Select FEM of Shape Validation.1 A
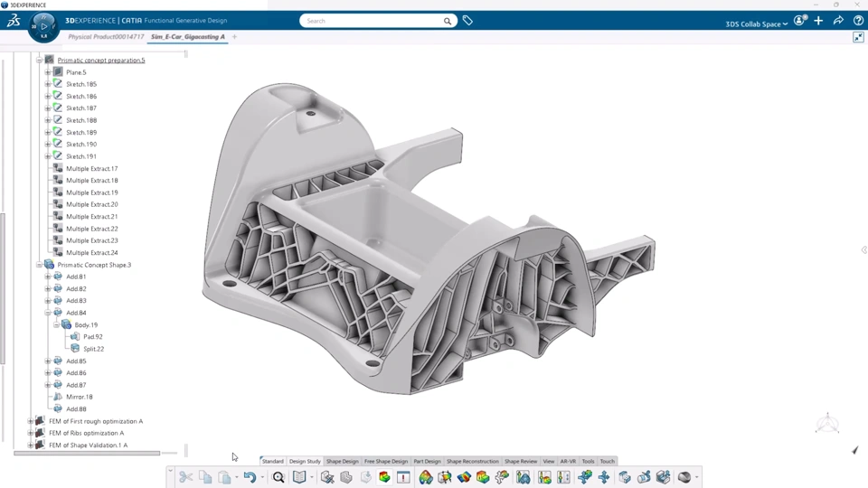 click(x=88, y=445)
